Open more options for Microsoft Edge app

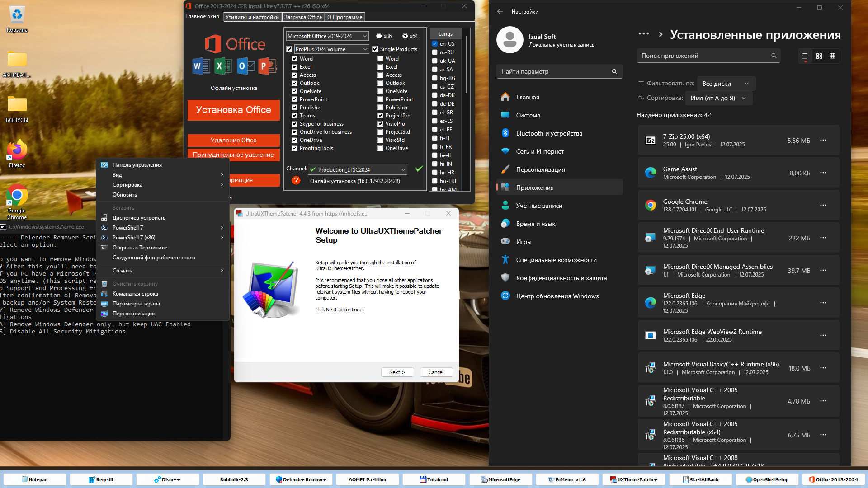[x=823, y=303]
